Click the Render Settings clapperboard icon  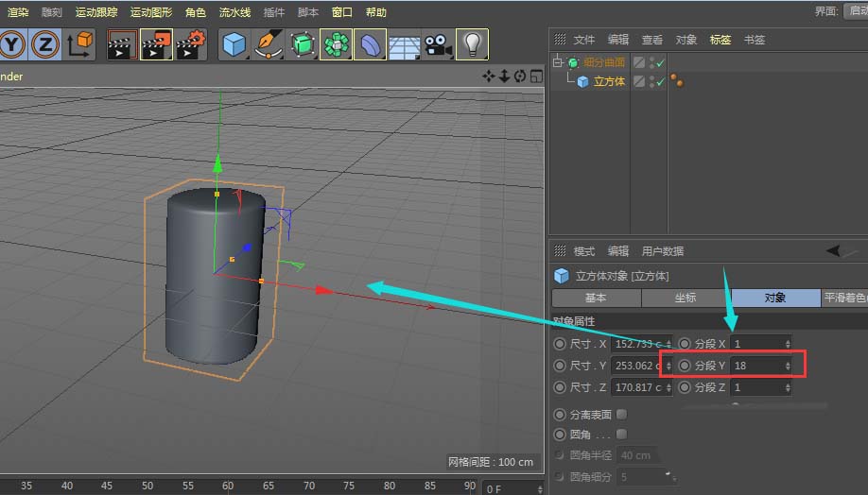coord(191,43)
